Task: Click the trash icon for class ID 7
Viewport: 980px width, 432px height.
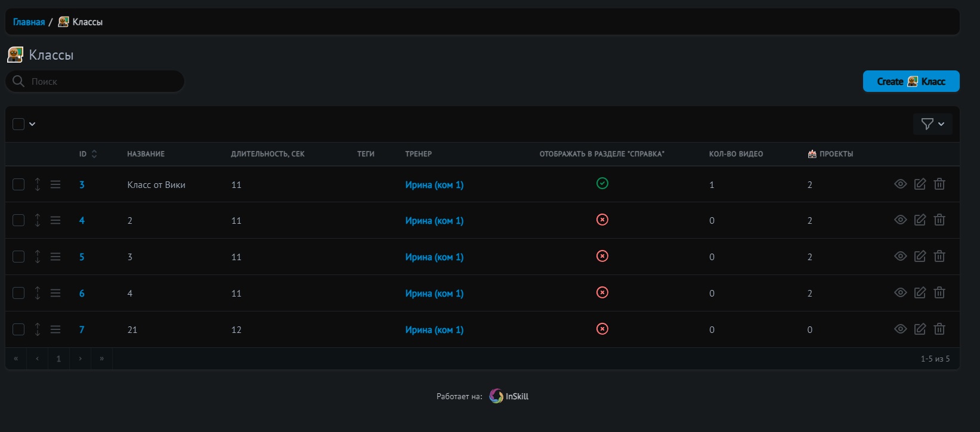Action: pyautogui.click(x=939, y=329)
